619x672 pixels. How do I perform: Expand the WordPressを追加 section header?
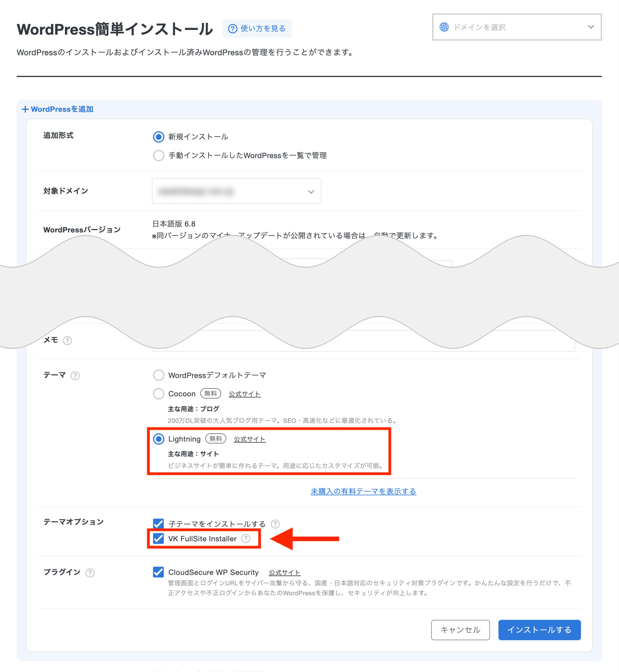point(58,109)
